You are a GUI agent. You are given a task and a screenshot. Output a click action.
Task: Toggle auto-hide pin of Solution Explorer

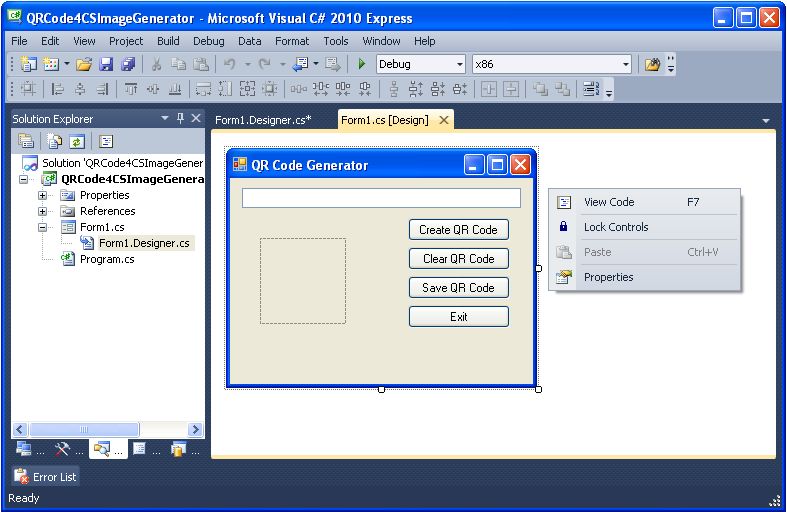pyautogui.click(x=180, y=118)
